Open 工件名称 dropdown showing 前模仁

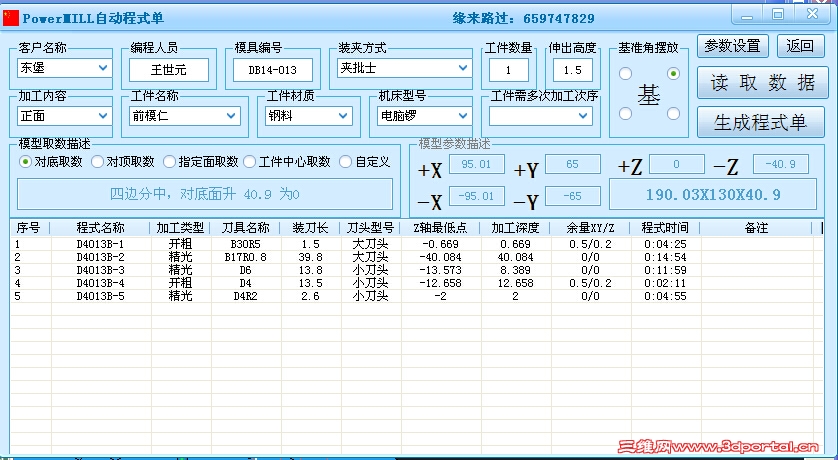[185, 116]
